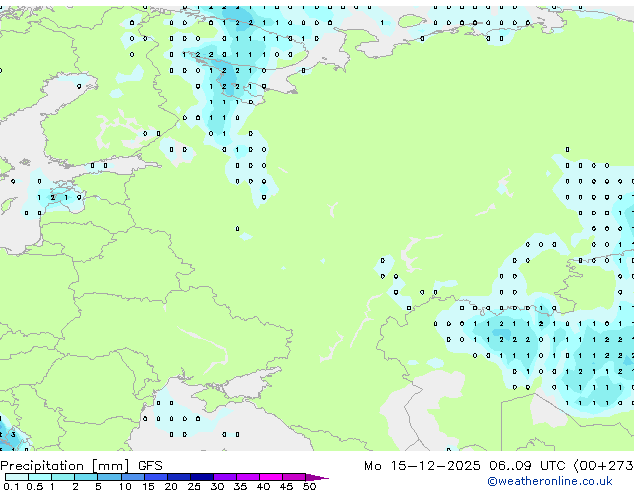Click the '06..09 UTC' time text
Image resolution: width=634 pixels, height=490 pixels.
coord(527,466)
